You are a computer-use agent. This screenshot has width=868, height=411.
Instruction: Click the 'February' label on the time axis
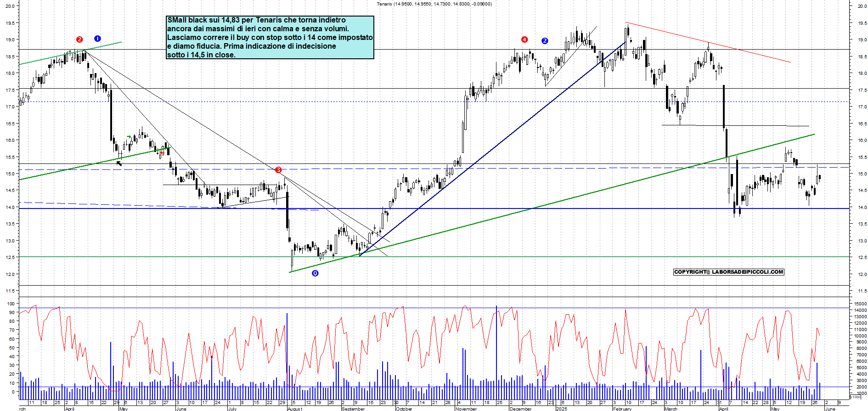tap(622, 409)
